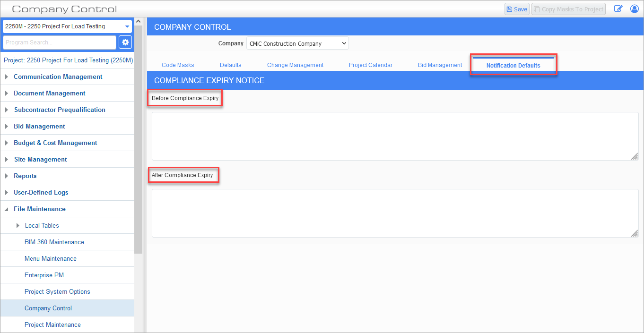
Task: Click Before Compliance Expiry resize handle
Action: tap(635, 156)
